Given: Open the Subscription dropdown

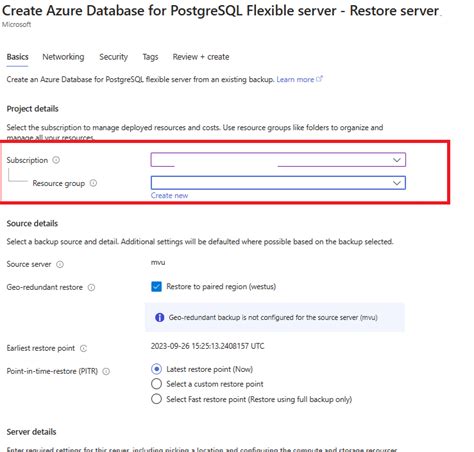Looking at the screenshot, I should click(x=278, y=160).
